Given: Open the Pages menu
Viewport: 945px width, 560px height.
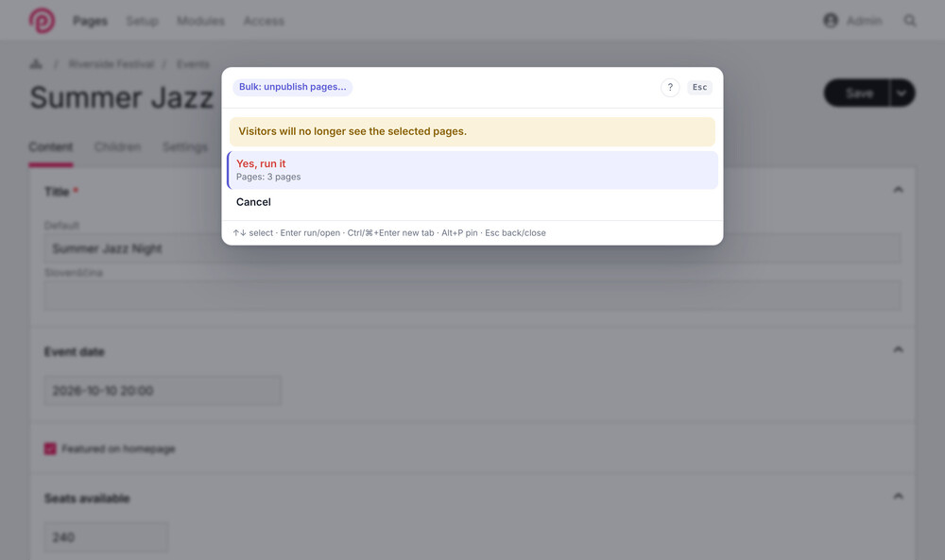Looking at the screenshot, I should (91, 21).
